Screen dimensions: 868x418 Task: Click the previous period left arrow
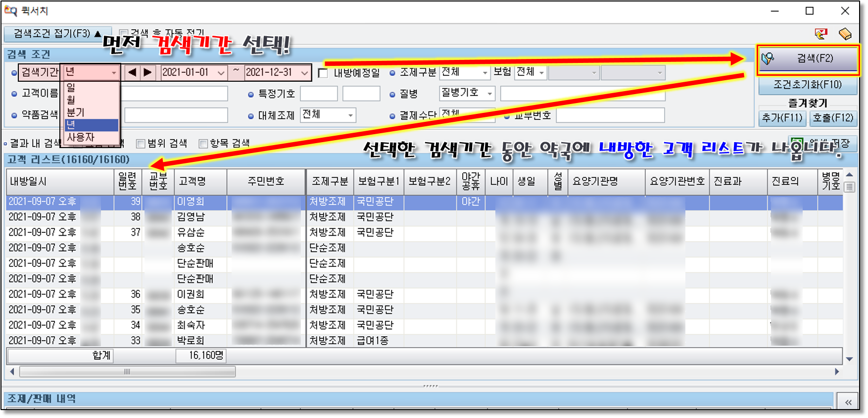tap(132, 72)
